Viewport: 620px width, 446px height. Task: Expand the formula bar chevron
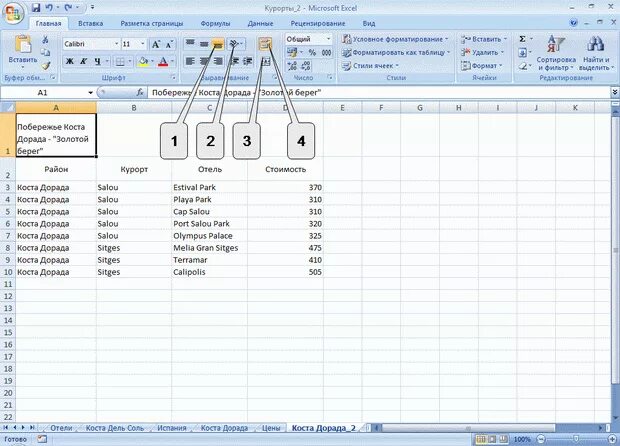(x=615, y=92)
